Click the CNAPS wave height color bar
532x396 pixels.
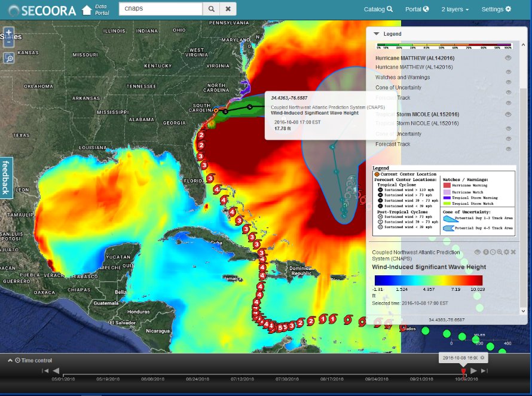(x=428, y=280)
